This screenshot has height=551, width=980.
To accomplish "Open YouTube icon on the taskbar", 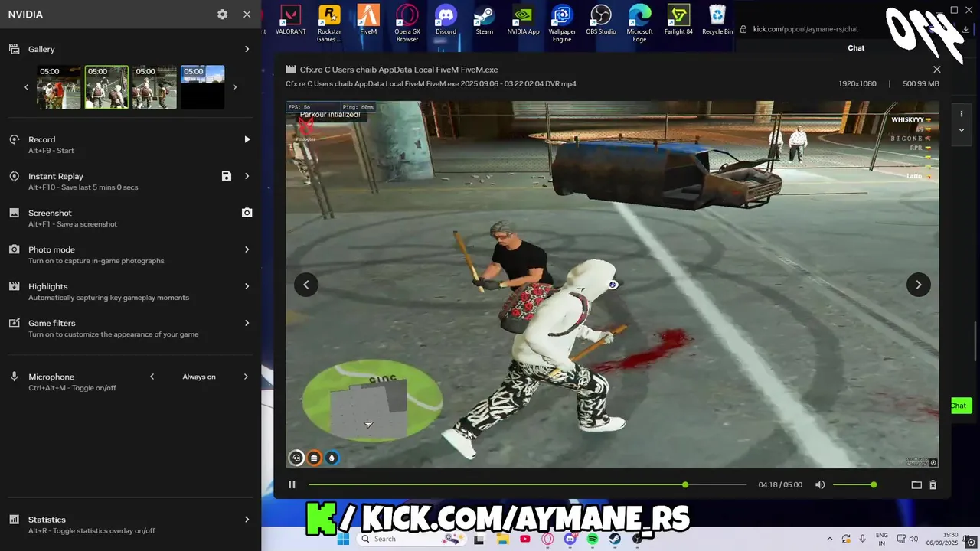I will tap(524, 539).
